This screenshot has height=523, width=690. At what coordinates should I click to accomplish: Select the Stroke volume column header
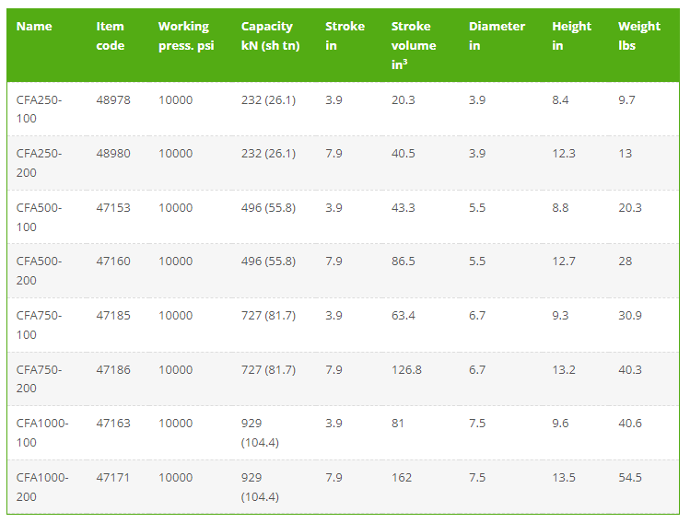[x=414, y=45]
